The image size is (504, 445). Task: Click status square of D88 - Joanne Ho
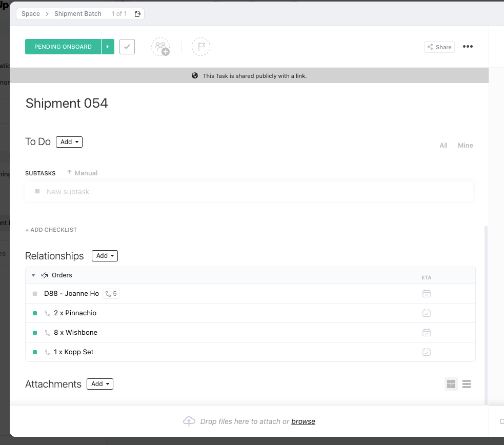pos(35,294)
